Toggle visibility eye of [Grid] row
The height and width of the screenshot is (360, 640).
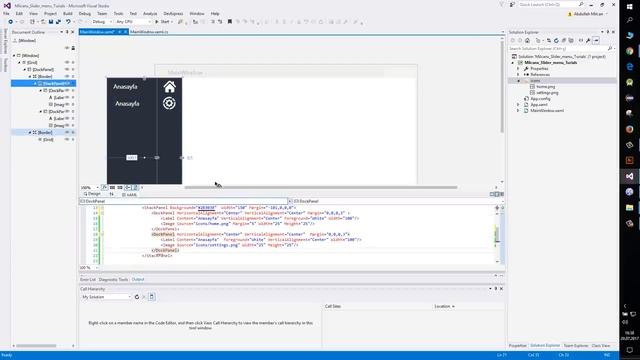click(x=67, y=62)
